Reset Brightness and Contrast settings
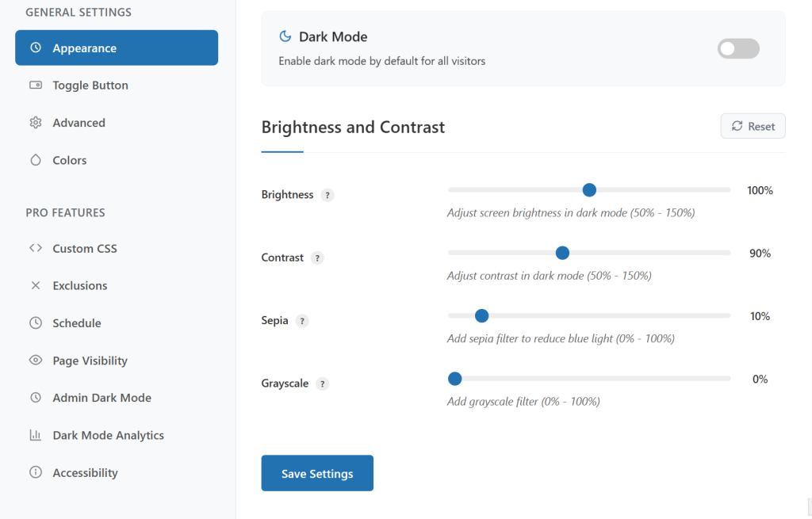Viewport: 812px width, 519px height. point(752,125)
